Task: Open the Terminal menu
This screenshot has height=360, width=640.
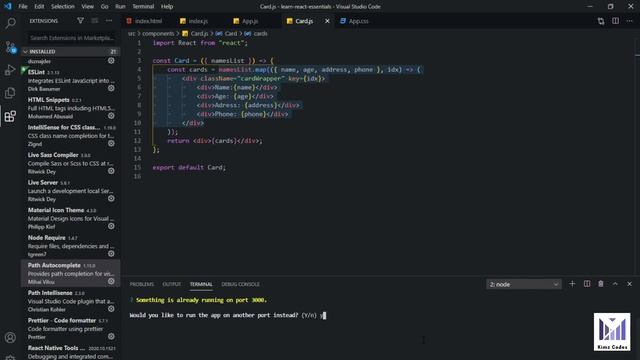Action: [x=143, y=7]
